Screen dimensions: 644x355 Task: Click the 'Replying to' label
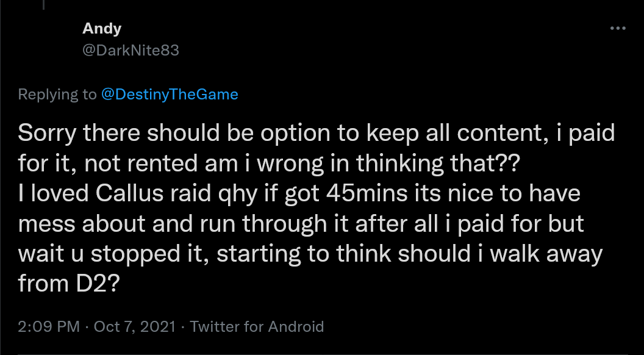point(57,95)
